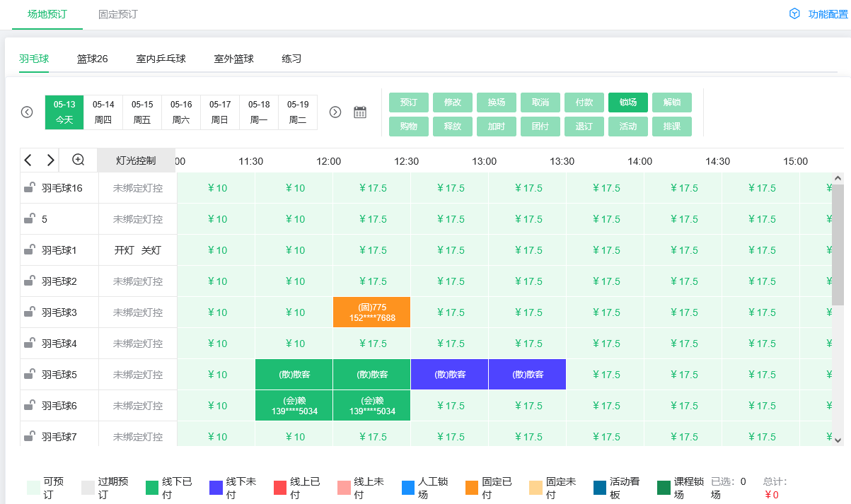Image resolution: width=851 pixels, height=504 pixels.
Task: Select date 05-17 周日
Action: coord(220,112)
